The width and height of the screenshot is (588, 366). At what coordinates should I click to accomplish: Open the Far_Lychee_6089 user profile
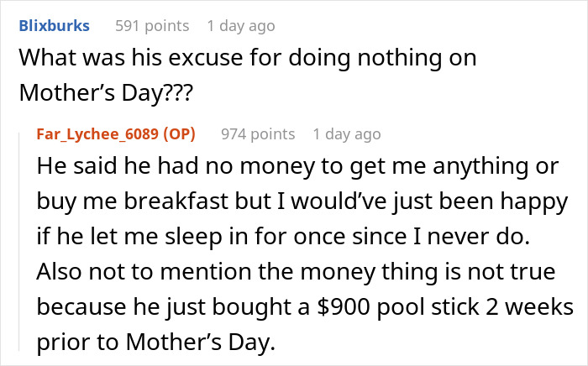click(x=97, y=134)
